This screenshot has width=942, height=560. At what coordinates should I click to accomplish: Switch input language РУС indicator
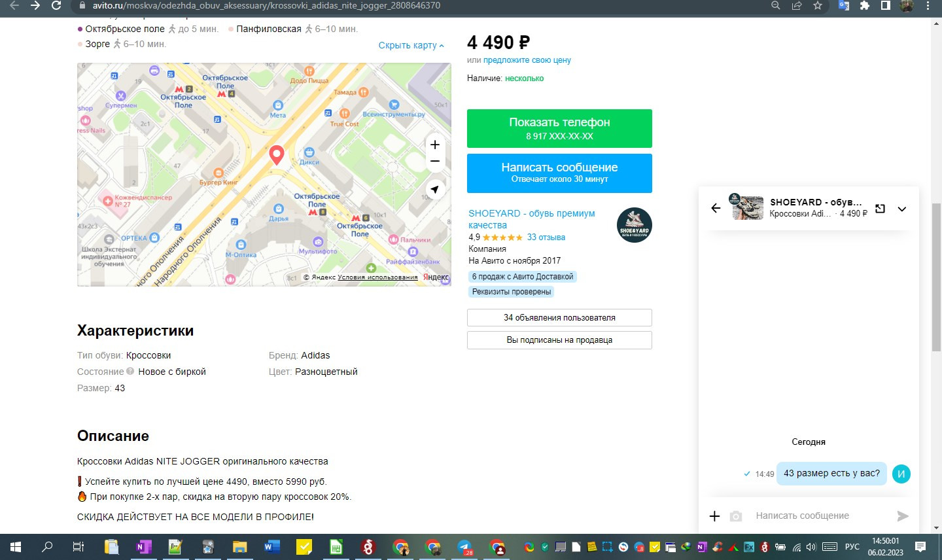852,547
